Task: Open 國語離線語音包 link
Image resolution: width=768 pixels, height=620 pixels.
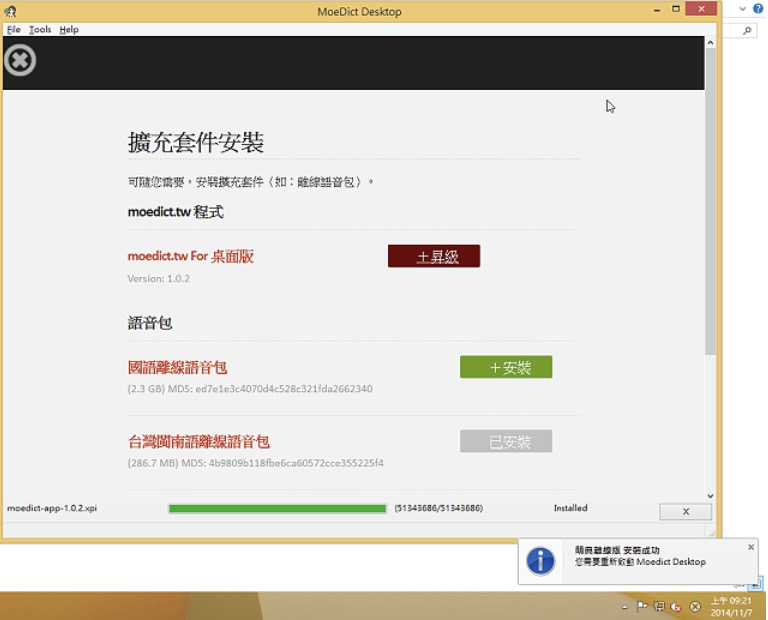Action: (x=177, y=367)
